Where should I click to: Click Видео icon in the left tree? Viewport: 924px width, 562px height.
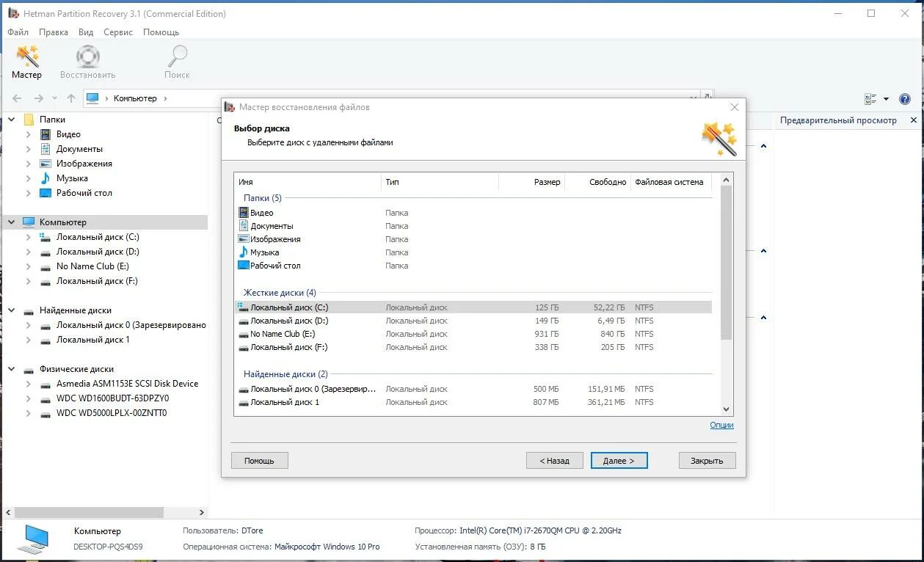pos(46,134)
